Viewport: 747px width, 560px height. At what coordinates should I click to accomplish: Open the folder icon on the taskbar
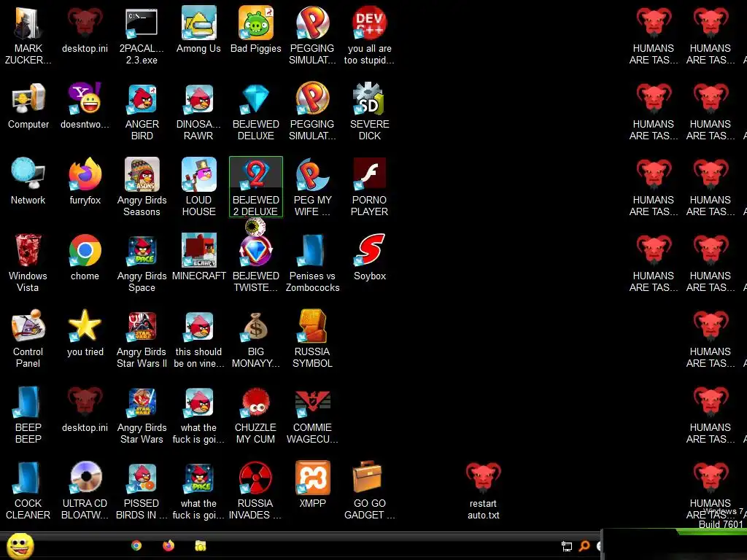coord(200,545)
